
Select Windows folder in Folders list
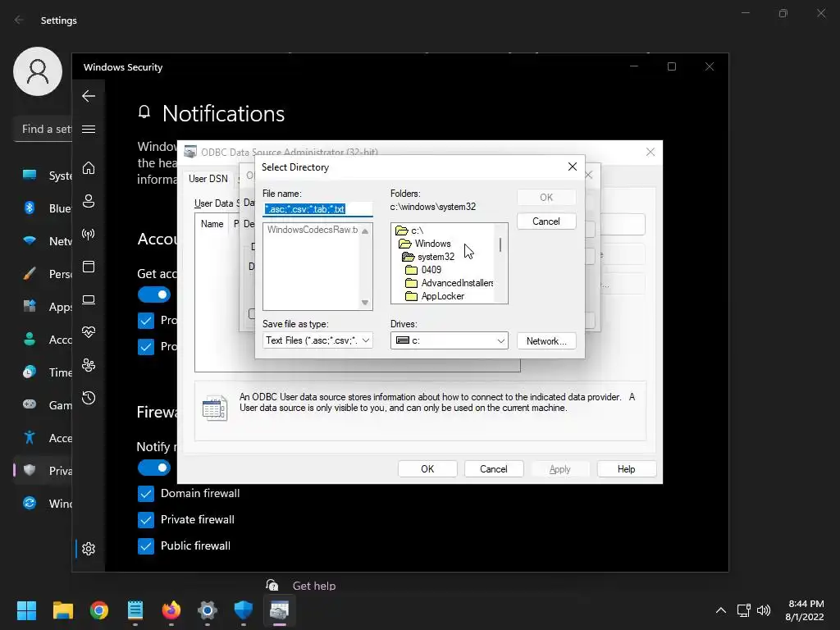point(425,244)
